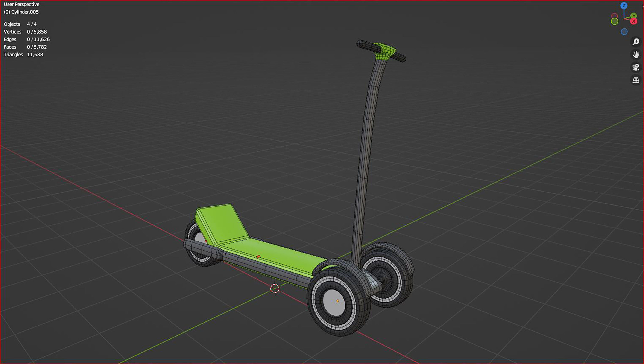644x364 pixels.
Task: Click the Triangles '11,688' statistic
Action: [x=35, y=55]
